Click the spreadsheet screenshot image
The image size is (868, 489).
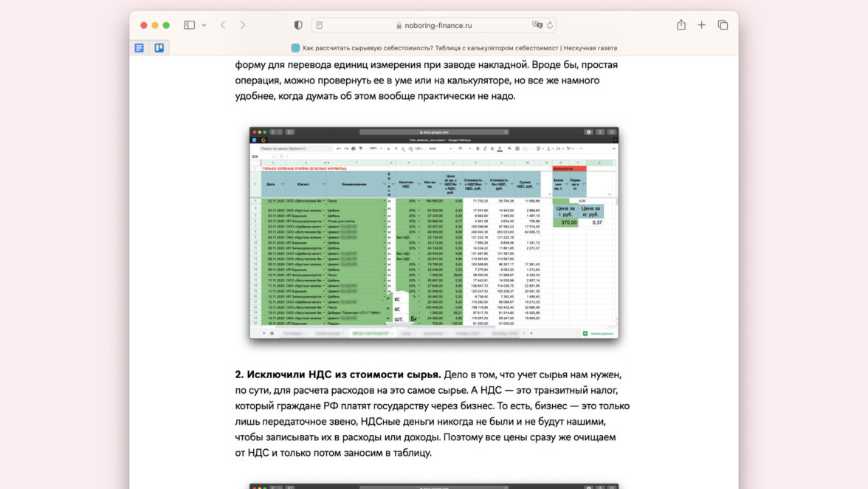[434, 233]
